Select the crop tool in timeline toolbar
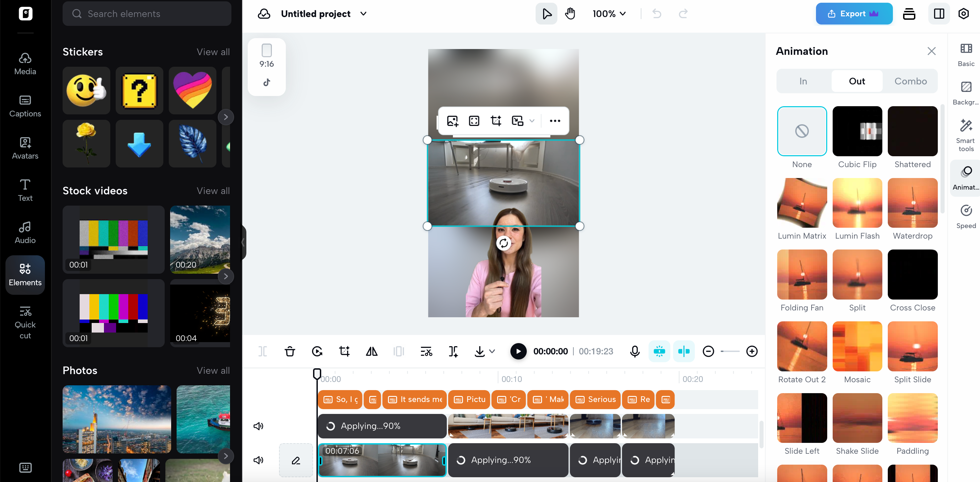 [344, 351]
